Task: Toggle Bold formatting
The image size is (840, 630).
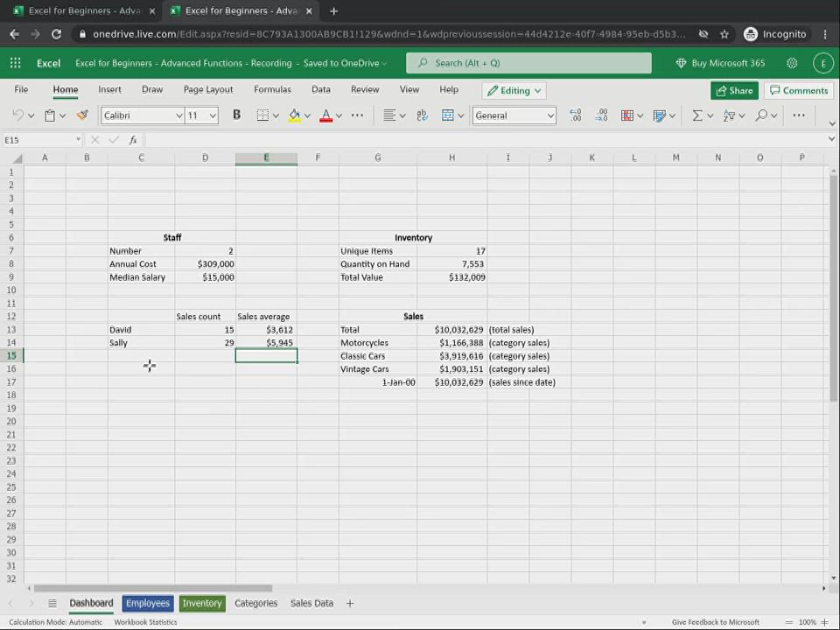Action: (236, 115)
